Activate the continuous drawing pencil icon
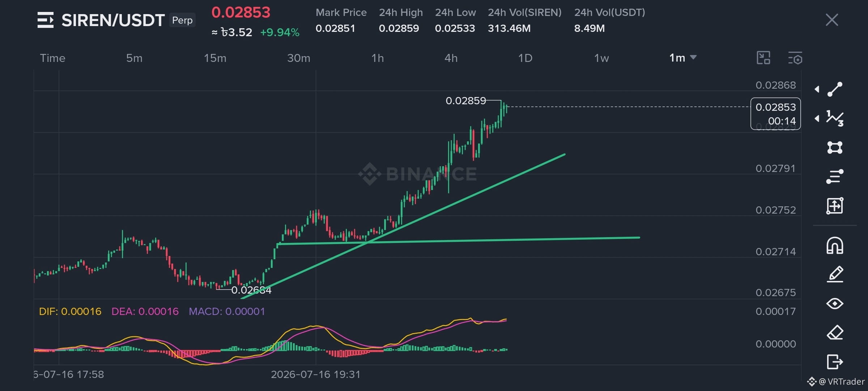 click(x=835, y=274)
